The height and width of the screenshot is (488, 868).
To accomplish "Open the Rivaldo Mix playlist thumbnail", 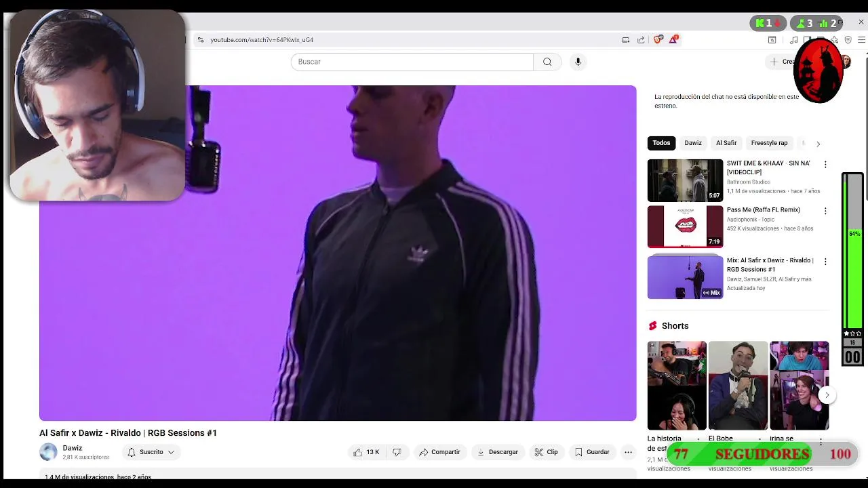I will (685, 277).
